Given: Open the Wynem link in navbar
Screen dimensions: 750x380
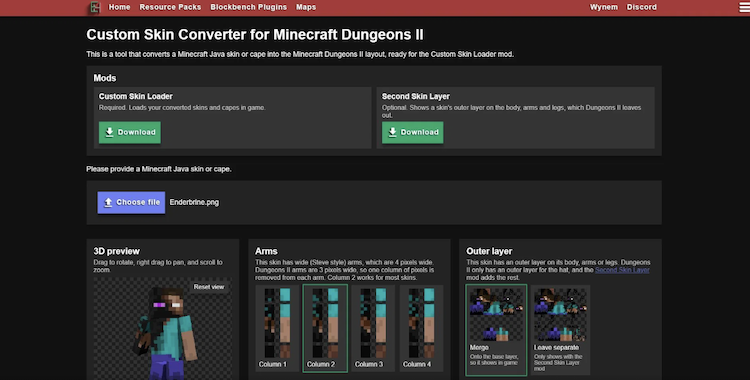Looking at the screenshot, I should [x=604, y=7].
